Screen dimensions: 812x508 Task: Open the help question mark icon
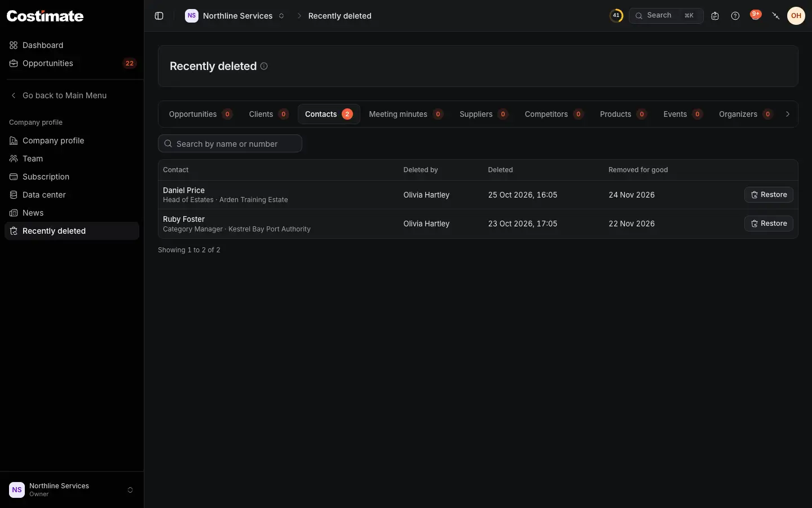point(735,16)
